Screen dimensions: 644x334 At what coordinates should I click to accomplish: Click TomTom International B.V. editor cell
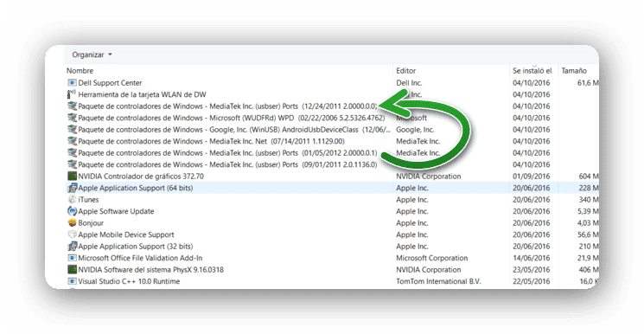(x=438, y=281)
